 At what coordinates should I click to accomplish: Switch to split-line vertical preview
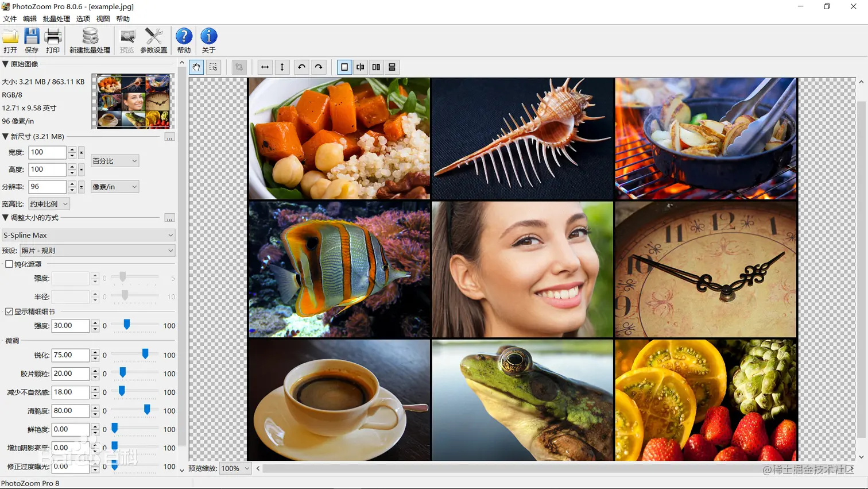[360, 67]
